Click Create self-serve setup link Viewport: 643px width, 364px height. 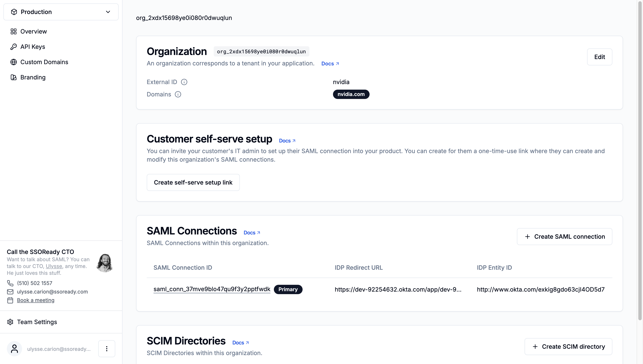coord(193,182)
